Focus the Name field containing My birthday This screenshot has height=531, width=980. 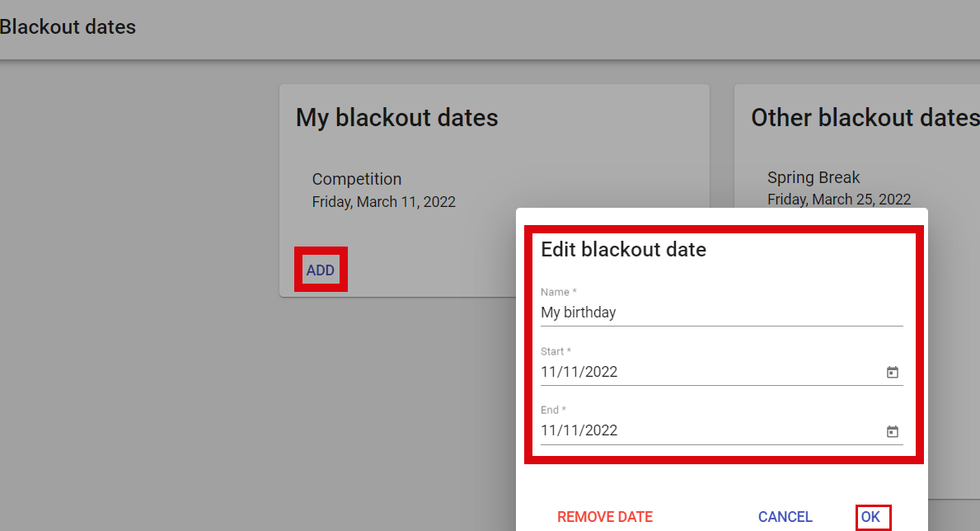coord(722,312)
